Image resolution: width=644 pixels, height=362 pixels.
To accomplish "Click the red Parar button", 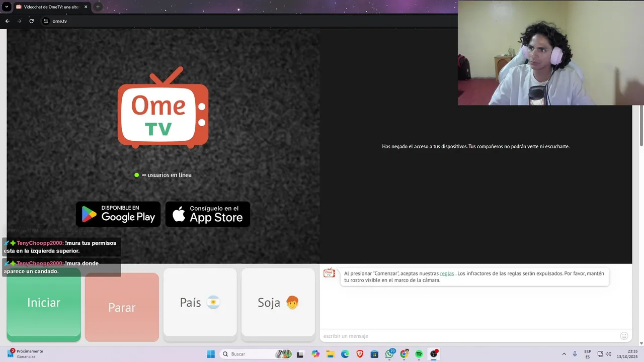I will [122, 307].
